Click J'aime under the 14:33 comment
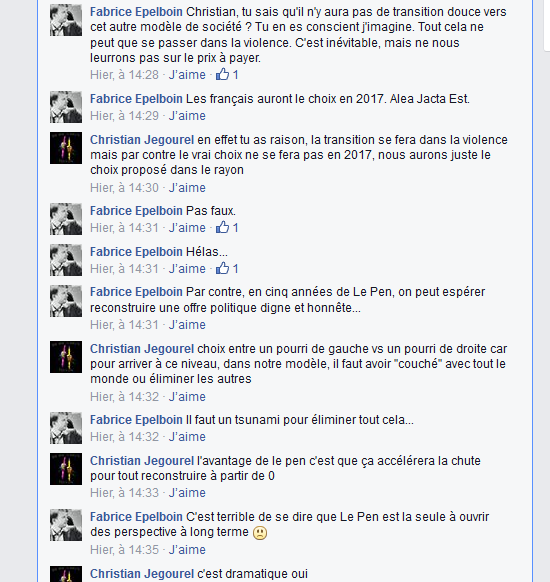 pyautogui.click(x=187, y=493)
